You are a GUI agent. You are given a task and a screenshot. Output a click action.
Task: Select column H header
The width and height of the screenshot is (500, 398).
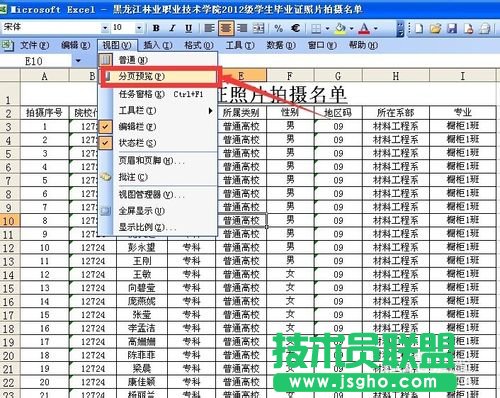[396, 76]
